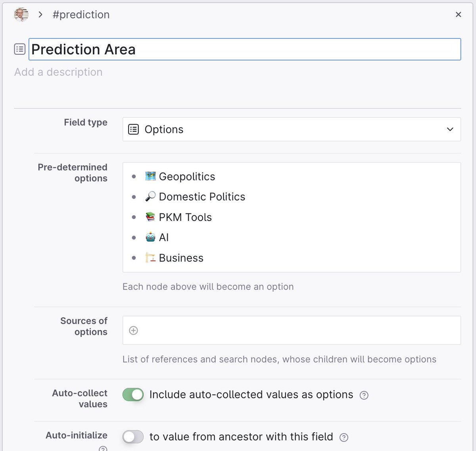
Task: Click the robot emoji next to AI
Action: 150,237
